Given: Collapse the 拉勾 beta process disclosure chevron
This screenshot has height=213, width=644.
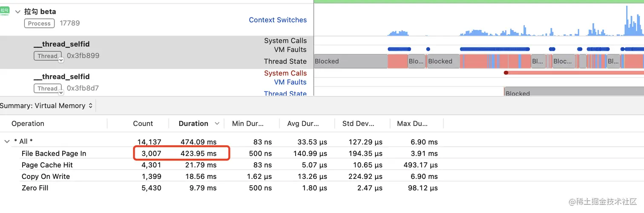Looking at the screenshot, I should 17,12.
